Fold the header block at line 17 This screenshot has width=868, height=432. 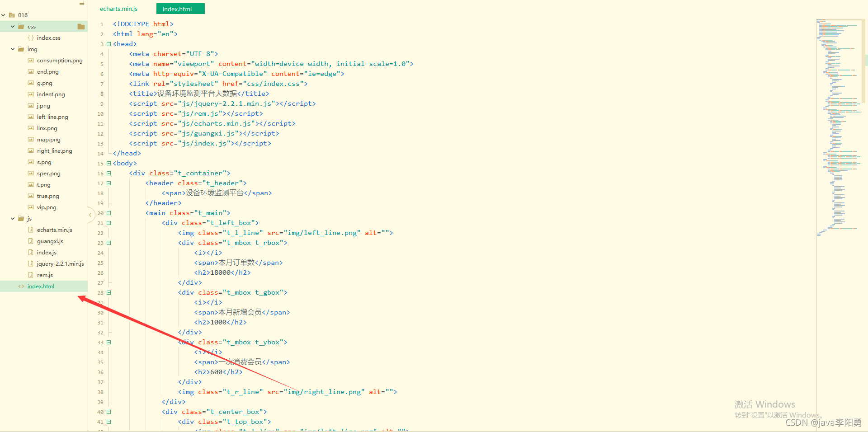(x=108, y=183)
